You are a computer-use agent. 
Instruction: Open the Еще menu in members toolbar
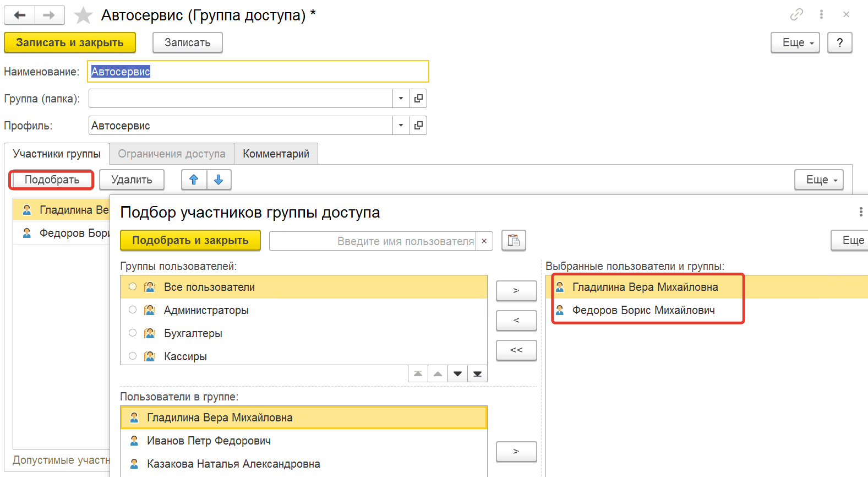pyautogui.click(x=819, y=180)
